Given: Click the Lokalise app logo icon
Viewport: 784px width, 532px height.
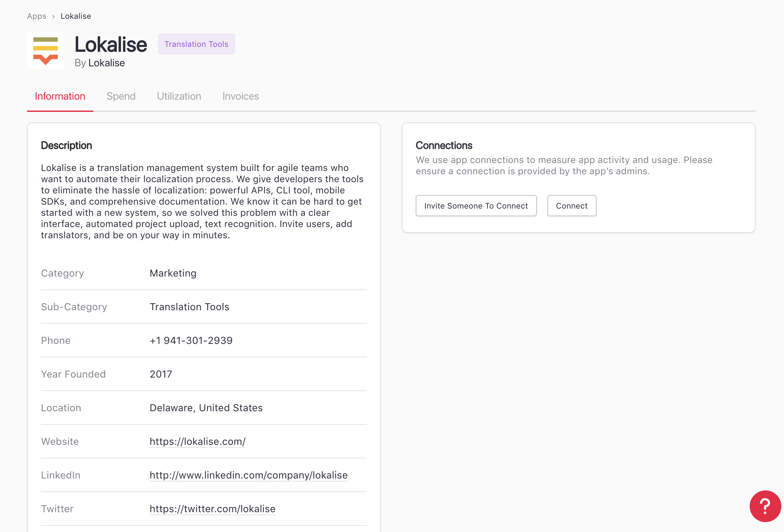Looking at the screenshot, I should pyautogui.click(x=46, y=50).
